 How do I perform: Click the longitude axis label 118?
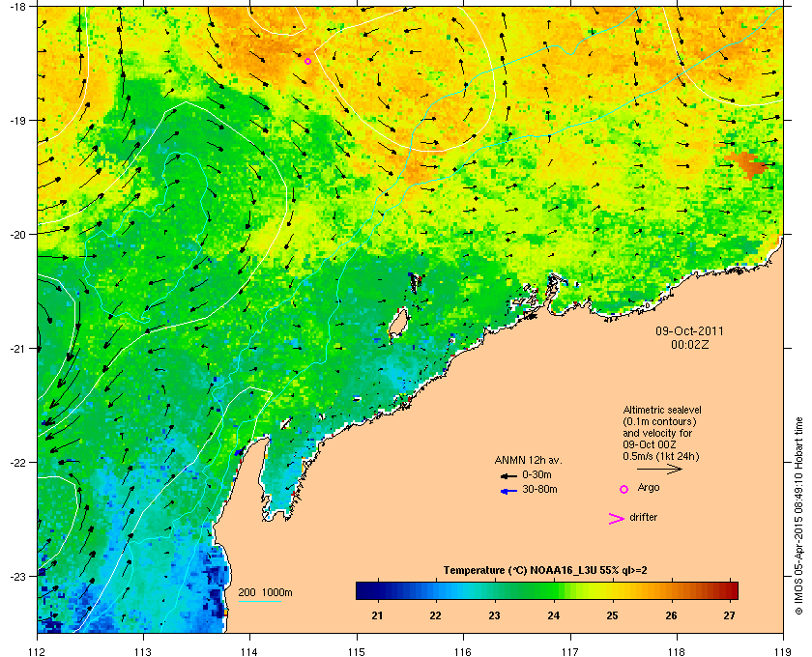[x=677, y=652]
